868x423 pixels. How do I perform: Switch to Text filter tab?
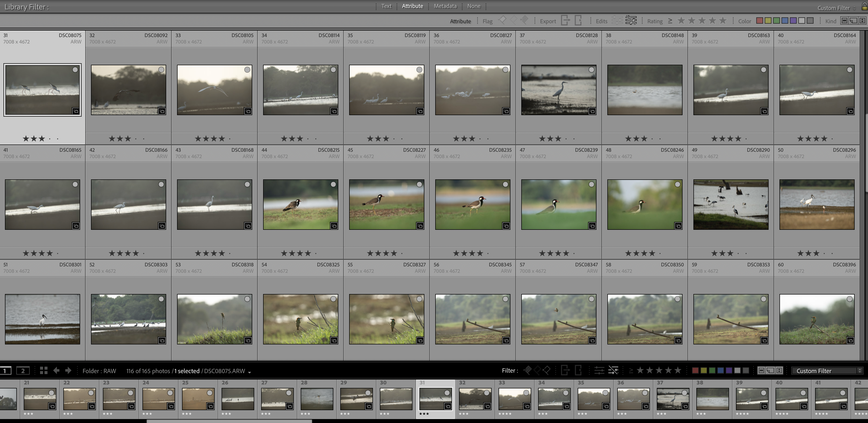(386, 6)
